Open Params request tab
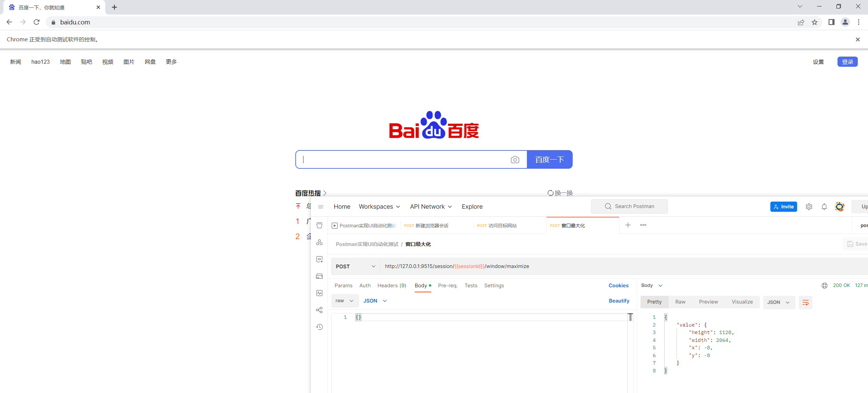868x393 pixels. 343,286
